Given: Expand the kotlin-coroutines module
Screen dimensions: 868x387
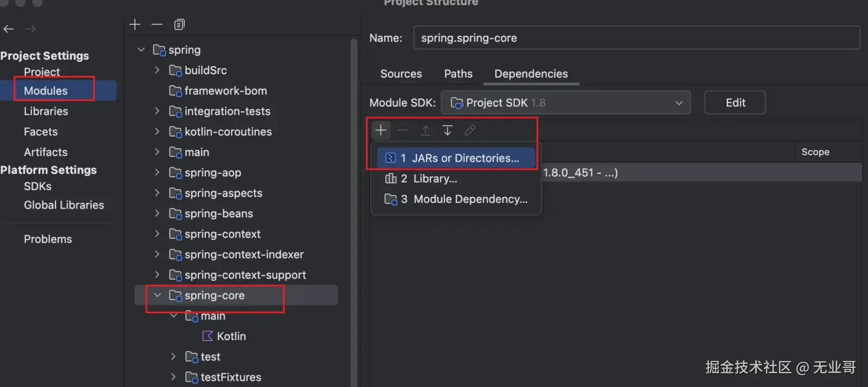Looking at the screenshot, I should [x=157, y=132].
